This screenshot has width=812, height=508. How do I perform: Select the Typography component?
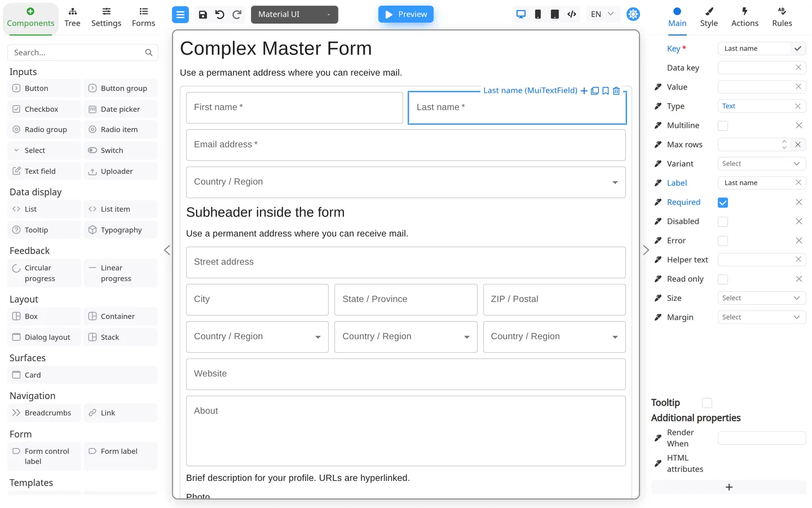pos(121,230)
